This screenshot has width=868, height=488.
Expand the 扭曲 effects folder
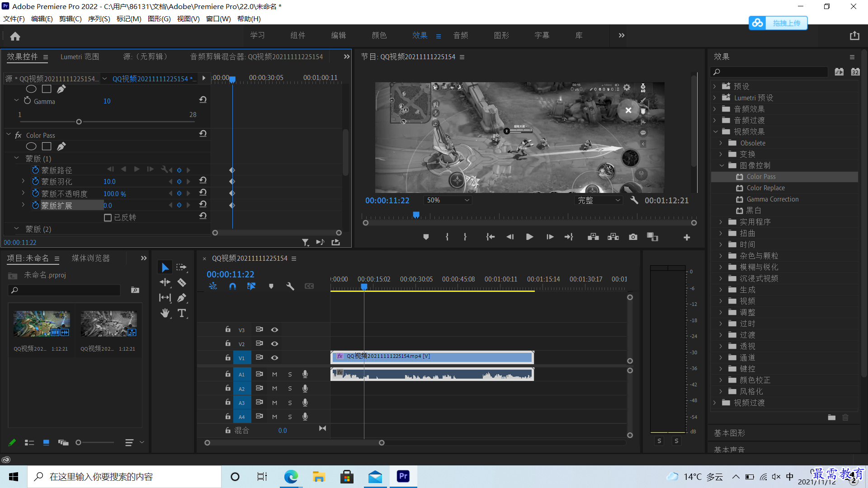[x=721, y=233]
